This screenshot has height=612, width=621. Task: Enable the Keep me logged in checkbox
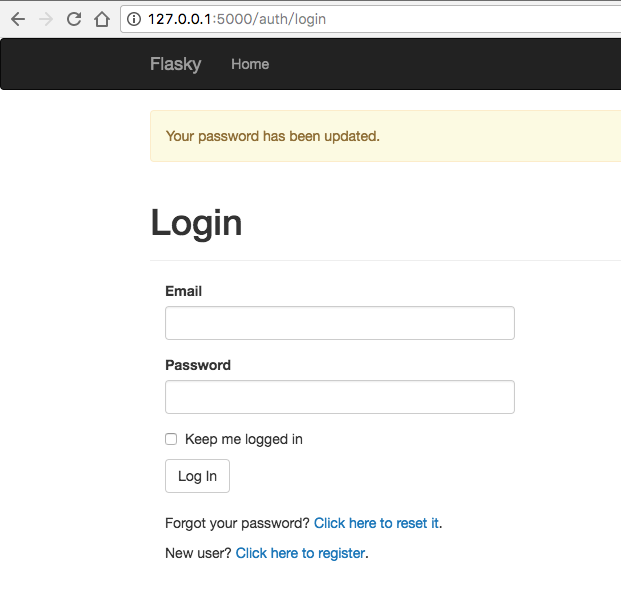pos(171,439)
